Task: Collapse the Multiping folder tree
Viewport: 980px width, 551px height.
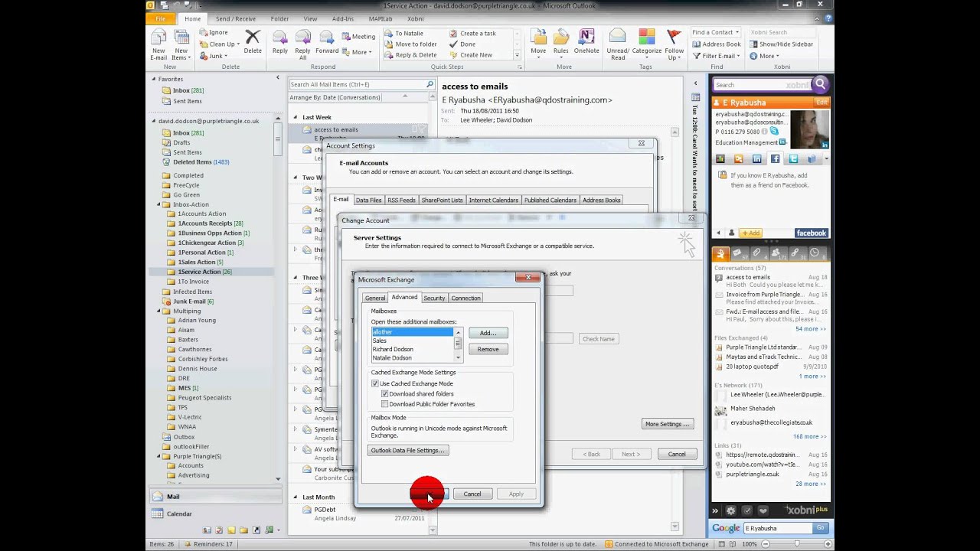Action: (x=159, y=311)
